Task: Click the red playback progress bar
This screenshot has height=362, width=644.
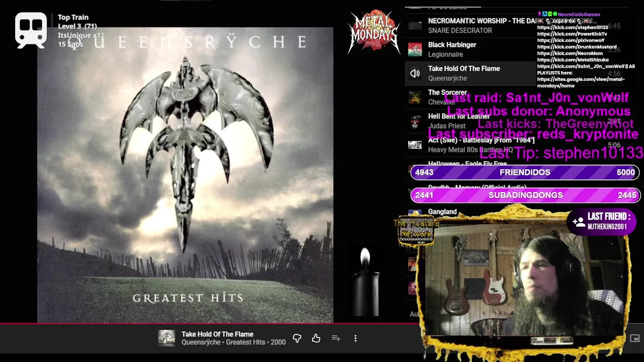Action: click(210, 324)
